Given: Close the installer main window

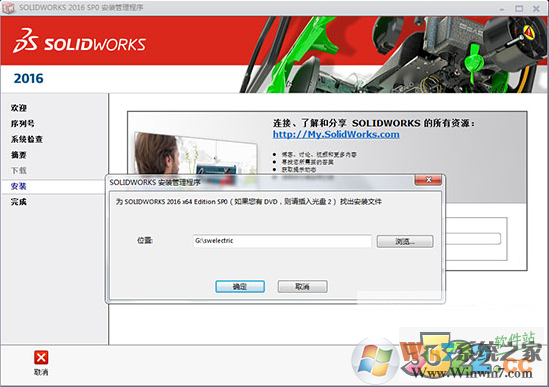Looking at the screenshot, I should (536, 8).
